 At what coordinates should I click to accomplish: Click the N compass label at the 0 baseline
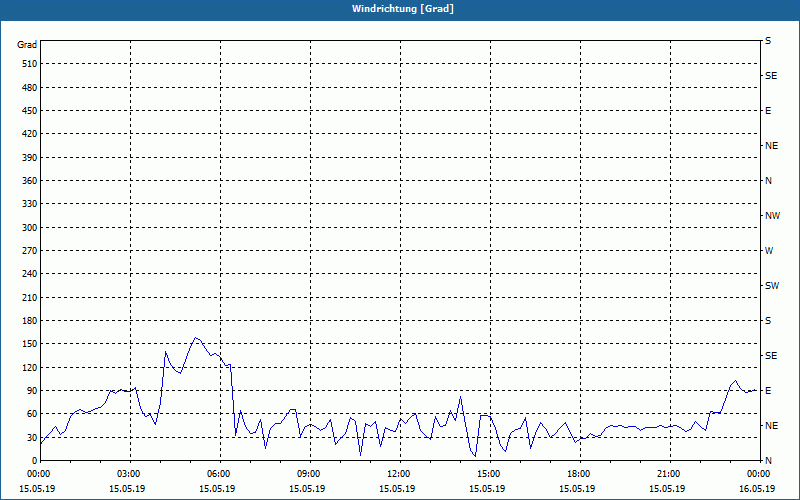tap(768, 461)
